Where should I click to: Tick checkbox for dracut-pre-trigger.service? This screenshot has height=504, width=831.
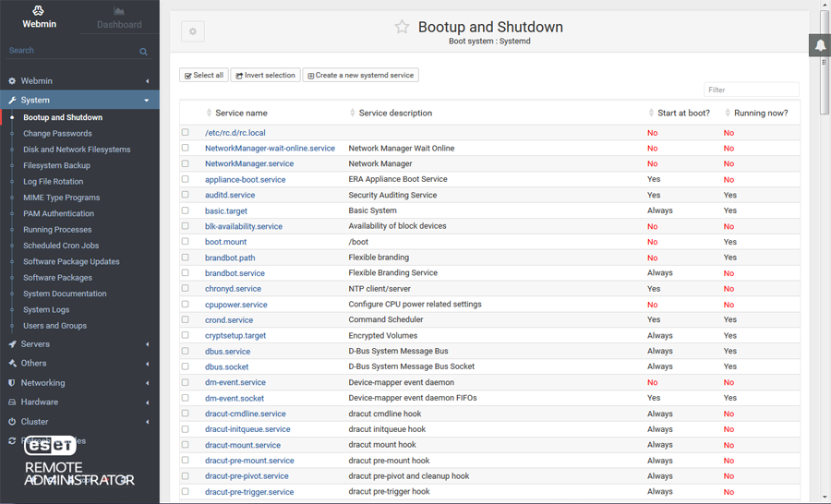tap(185, 491)
